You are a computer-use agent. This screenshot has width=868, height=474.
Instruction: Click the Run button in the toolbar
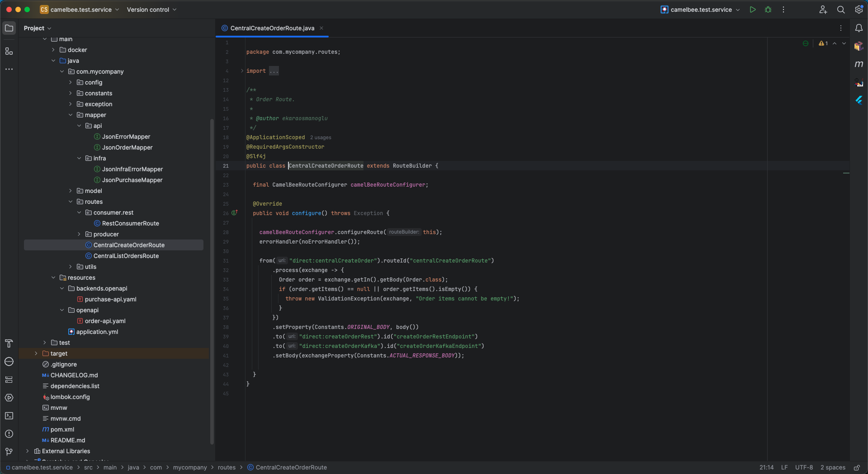click(753, 9)
